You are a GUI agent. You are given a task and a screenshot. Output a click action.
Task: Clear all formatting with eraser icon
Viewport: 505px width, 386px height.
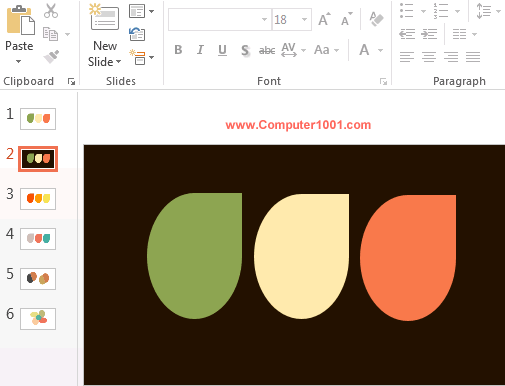click(x=376, y=19)
